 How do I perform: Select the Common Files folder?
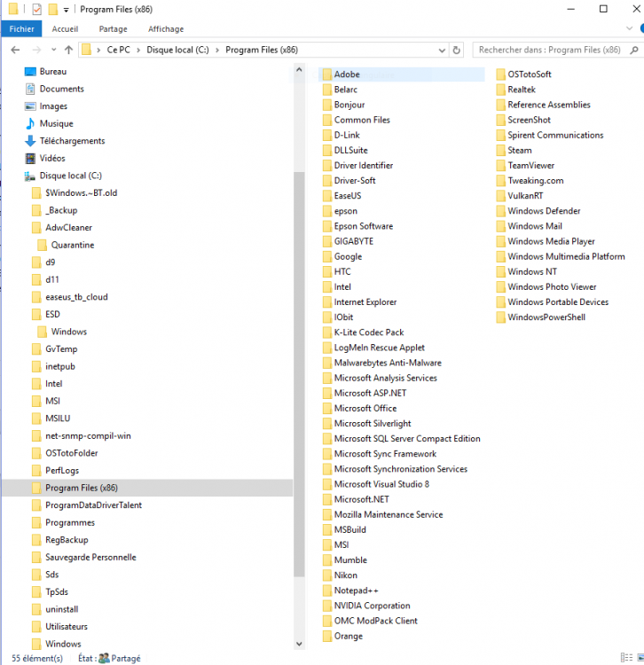(x=362, y=120)
